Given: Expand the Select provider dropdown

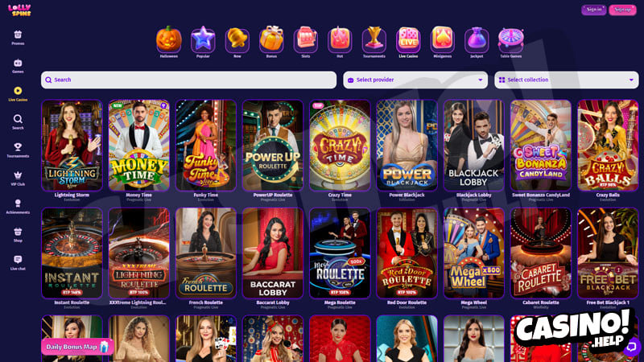Looking at the screenshot, I should pos(415,80).
